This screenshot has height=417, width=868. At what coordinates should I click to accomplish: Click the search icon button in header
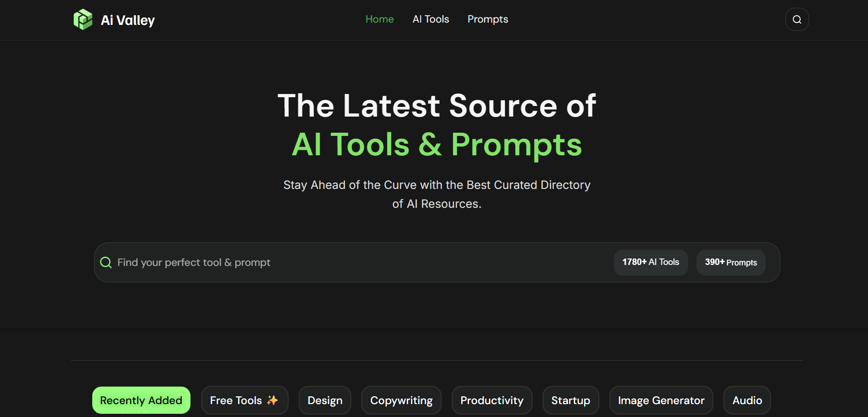pyautogui.click(x=797, y=19)
